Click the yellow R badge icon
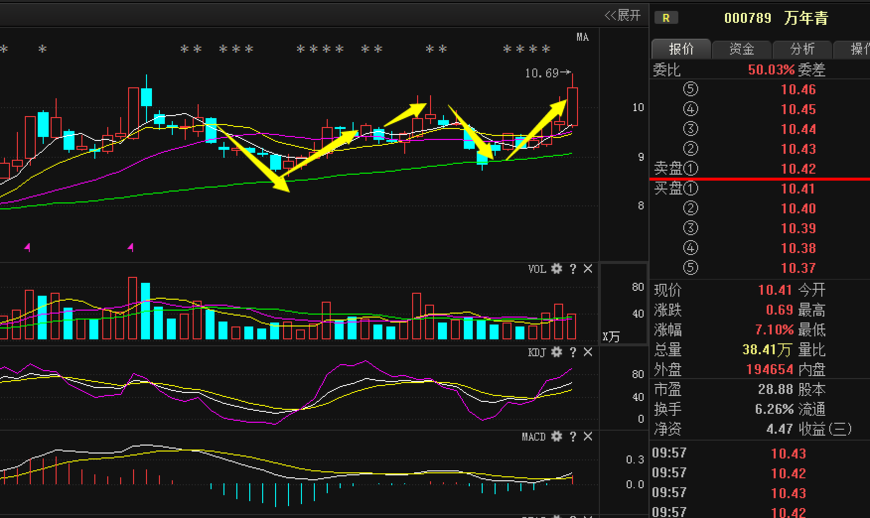 tap(666, 18)
